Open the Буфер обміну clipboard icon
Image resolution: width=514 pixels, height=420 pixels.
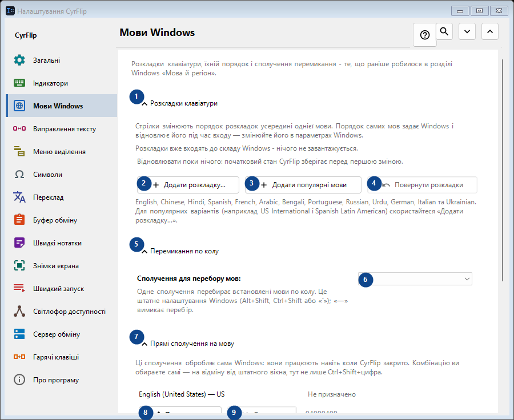(x=19, y=220)
